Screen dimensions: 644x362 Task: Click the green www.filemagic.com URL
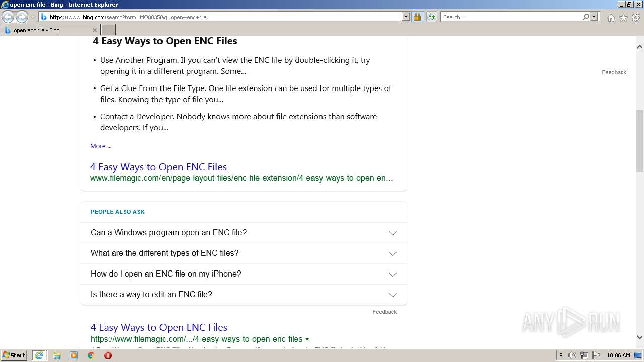[242, 178]
